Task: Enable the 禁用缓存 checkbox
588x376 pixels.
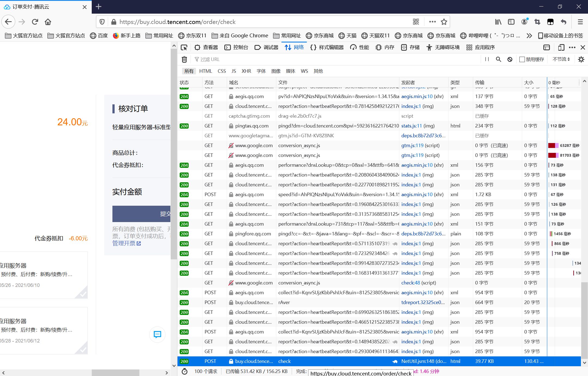Action: point(522,59)
